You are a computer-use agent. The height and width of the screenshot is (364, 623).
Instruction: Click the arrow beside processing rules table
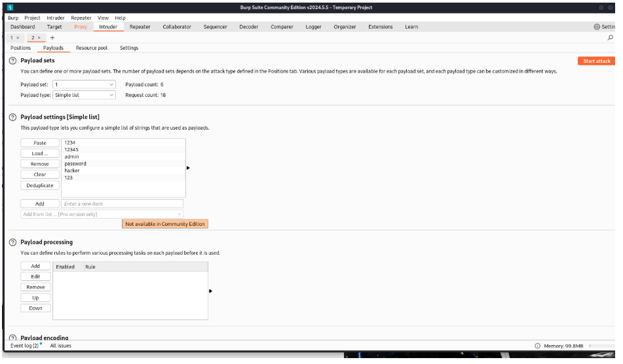(210, 291)
